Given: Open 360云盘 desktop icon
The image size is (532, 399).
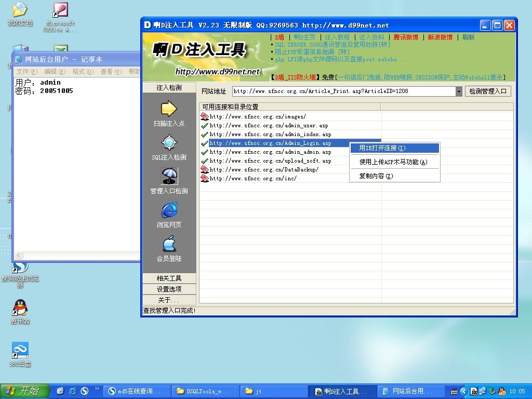Looking at the screenshot, I should point(20,354).
